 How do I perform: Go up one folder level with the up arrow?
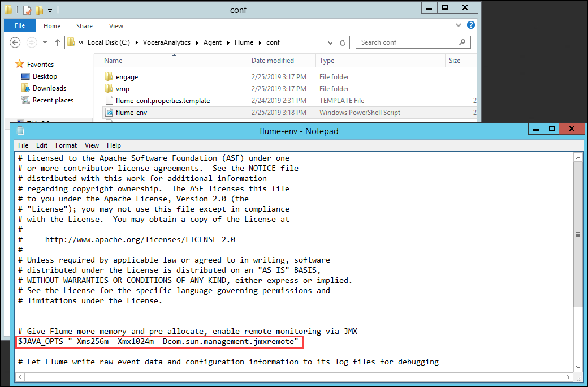57,42
